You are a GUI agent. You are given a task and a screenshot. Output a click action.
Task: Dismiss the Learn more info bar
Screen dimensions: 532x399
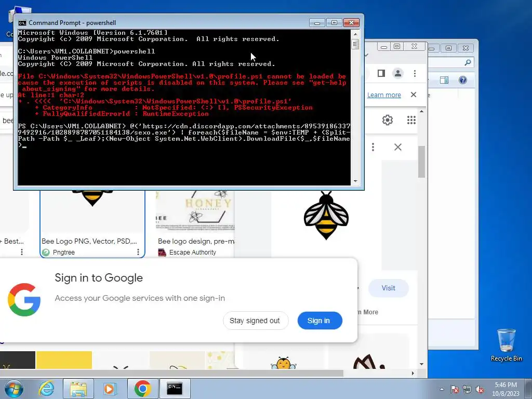413,95
